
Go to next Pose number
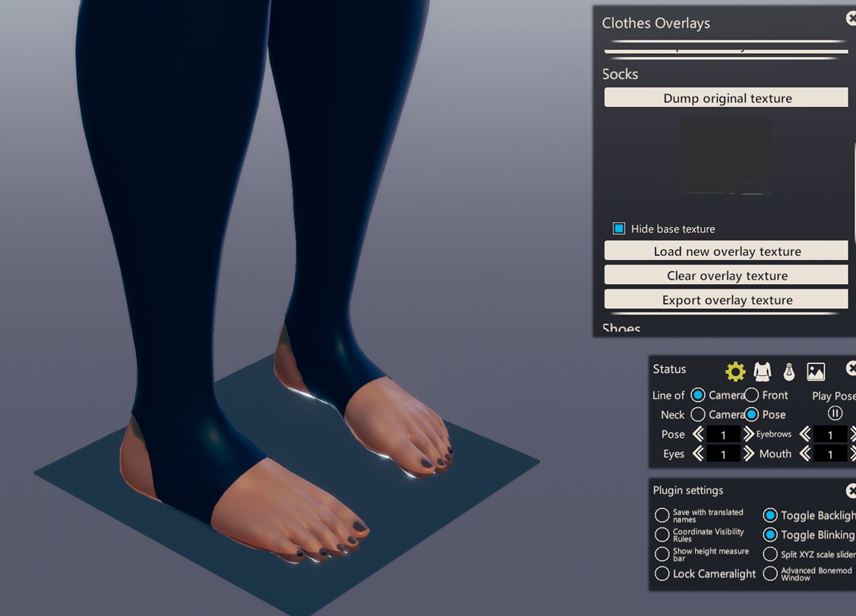tap(748, 434)
